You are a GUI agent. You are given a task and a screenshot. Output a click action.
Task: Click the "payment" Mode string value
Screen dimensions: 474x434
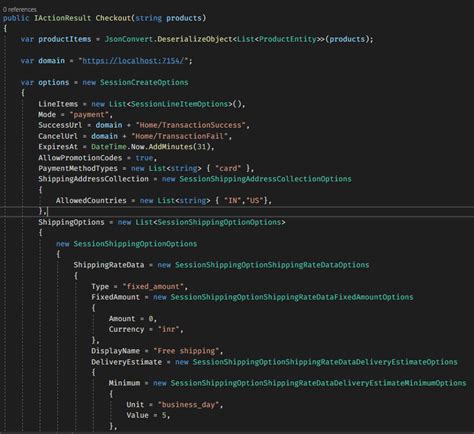click(x=89, y=115)
